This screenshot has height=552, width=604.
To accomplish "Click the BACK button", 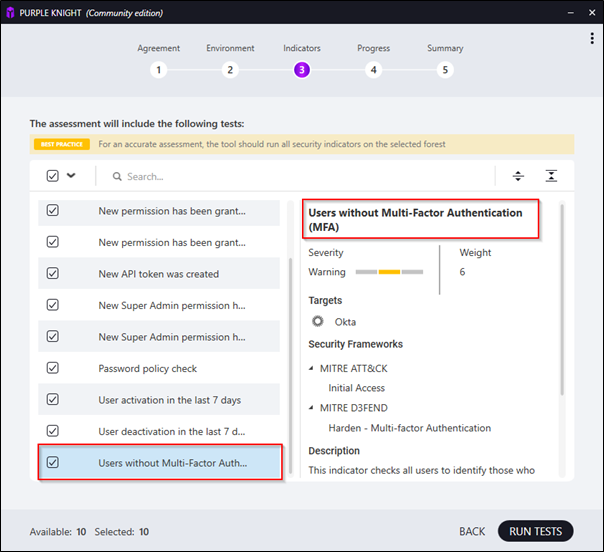I will click(x=472, y=532).
